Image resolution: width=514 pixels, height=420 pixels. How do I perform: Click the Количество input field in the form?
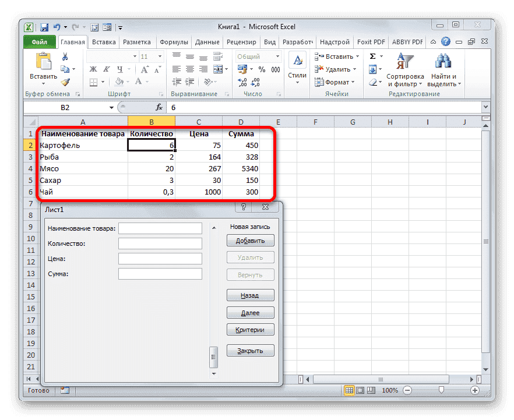pos(160,243)
